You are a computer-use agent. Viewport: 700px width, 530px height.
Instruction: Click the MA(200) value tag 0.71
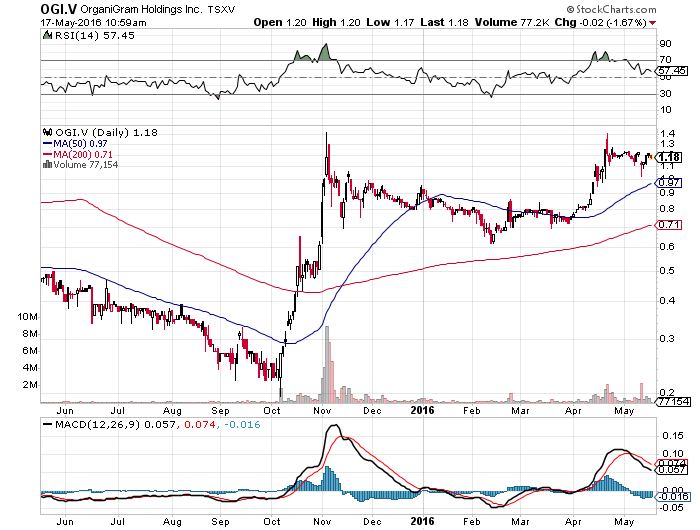click(x=669, y=225)
